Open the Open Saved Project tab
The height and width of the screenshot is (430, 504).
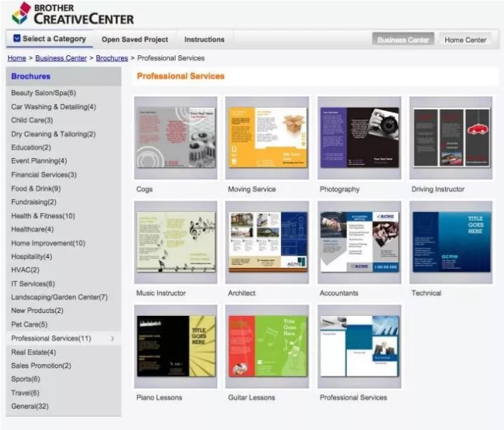[134, 40]
